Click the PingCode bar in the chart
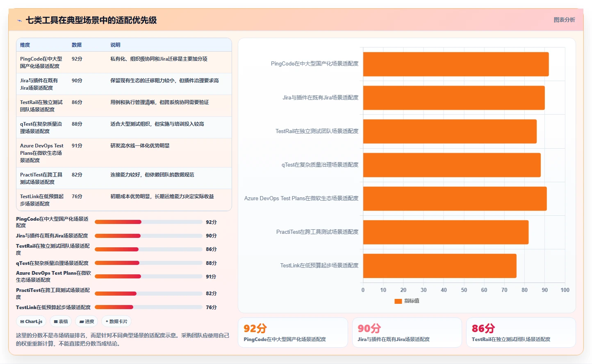The height and width of the screenshot is (364, 592). 456,64
